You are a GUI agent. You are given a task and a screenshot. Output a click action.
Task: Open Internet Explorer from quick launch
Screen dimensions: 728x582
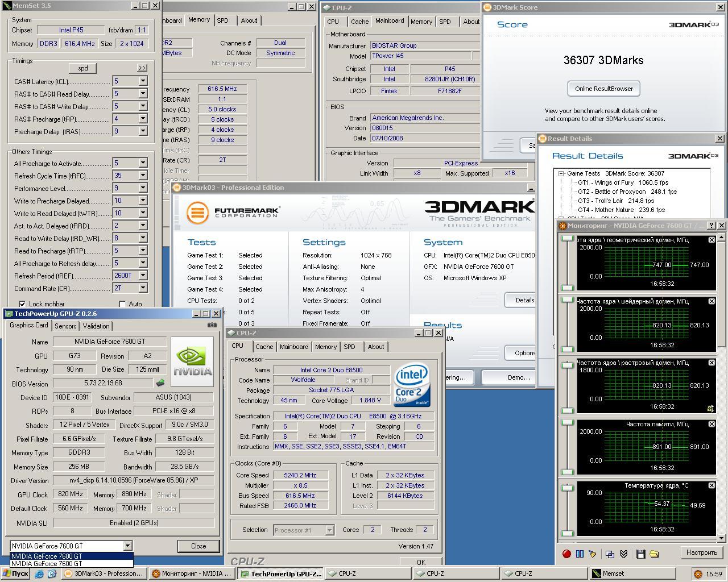(39, 574)
